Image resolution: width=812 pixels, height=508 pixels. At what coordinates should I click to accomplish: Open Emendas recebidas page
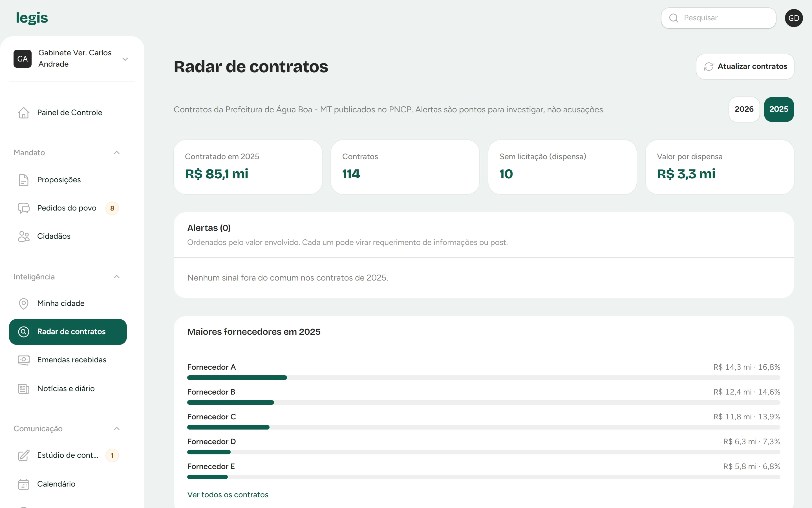68,360
